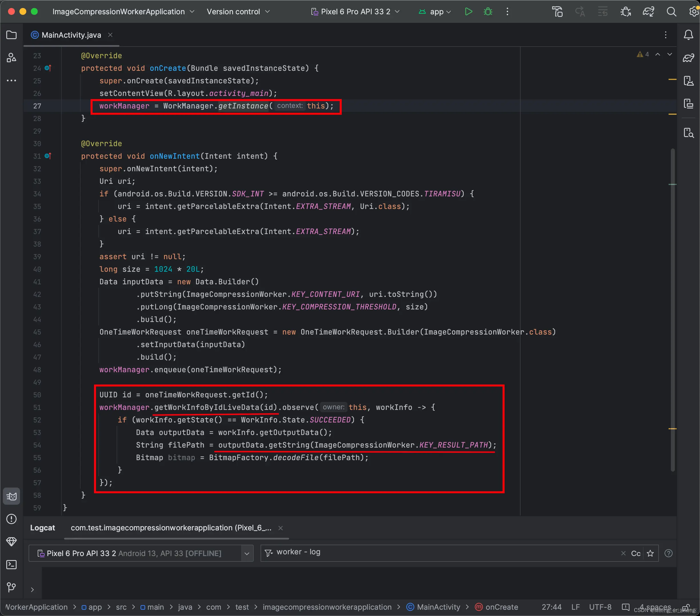Screen dimensions: 700x616
Task: Toggle override gutter marker on line 31
Action: [48, 156]
